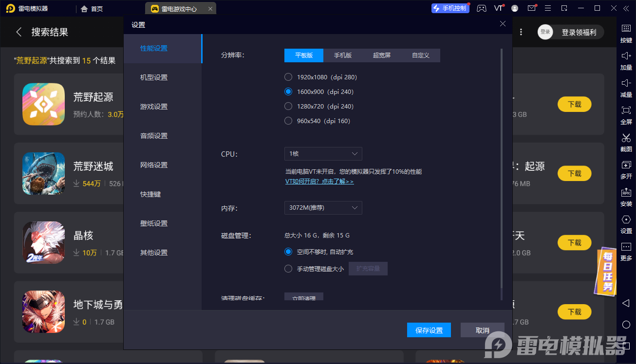Select the 1600x900 (dpi 240) resolution
Screen dimensions: 636x364
pyautogui.click(x=288, y=91)
